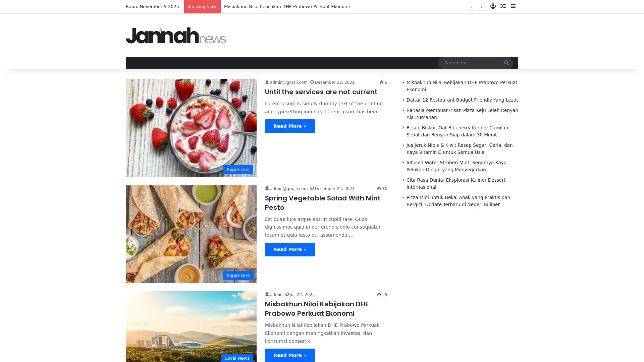Screen dimensions: 644x362
Task: Click the Jannah news logo
Action: pyautogui.click(x=176, y=36)
